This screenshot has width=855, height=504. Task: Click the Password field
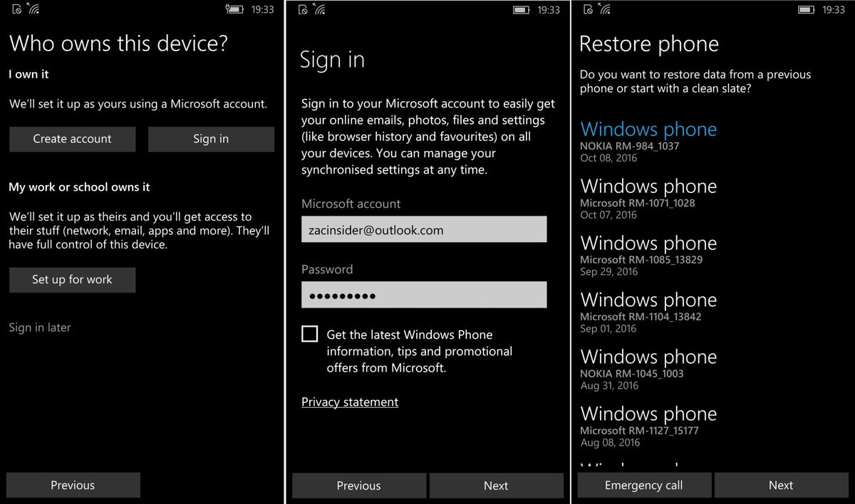pos(424,295)
